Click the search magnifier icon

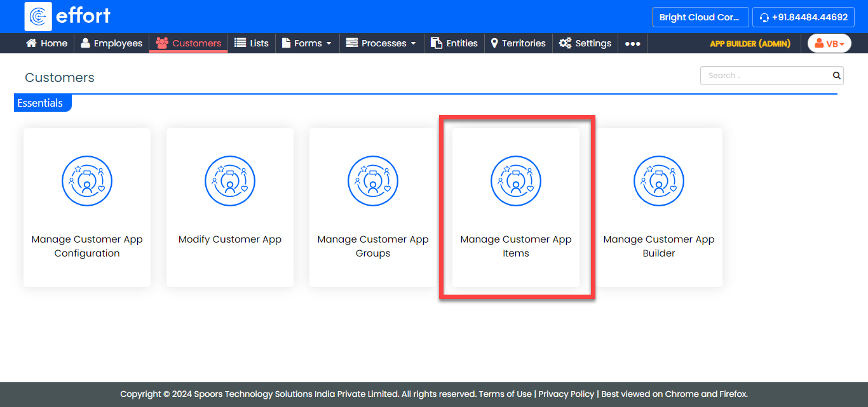click(x=836, y=76)
